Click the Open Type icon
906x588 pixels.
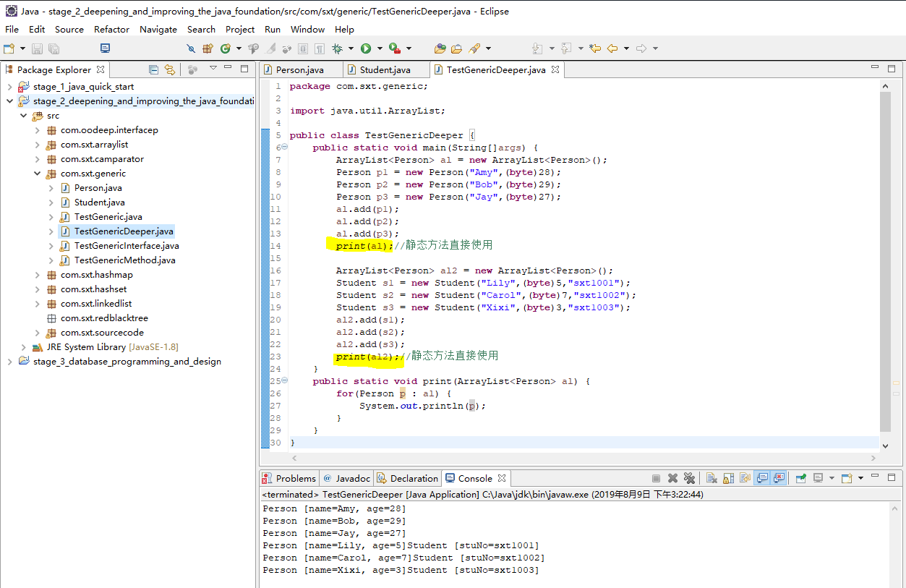coord(440,48)
